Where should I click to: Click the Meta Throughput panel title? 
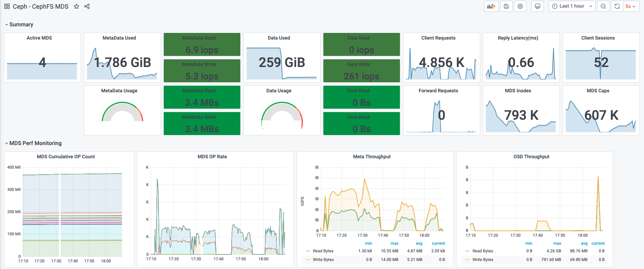[x=372, y=157]
